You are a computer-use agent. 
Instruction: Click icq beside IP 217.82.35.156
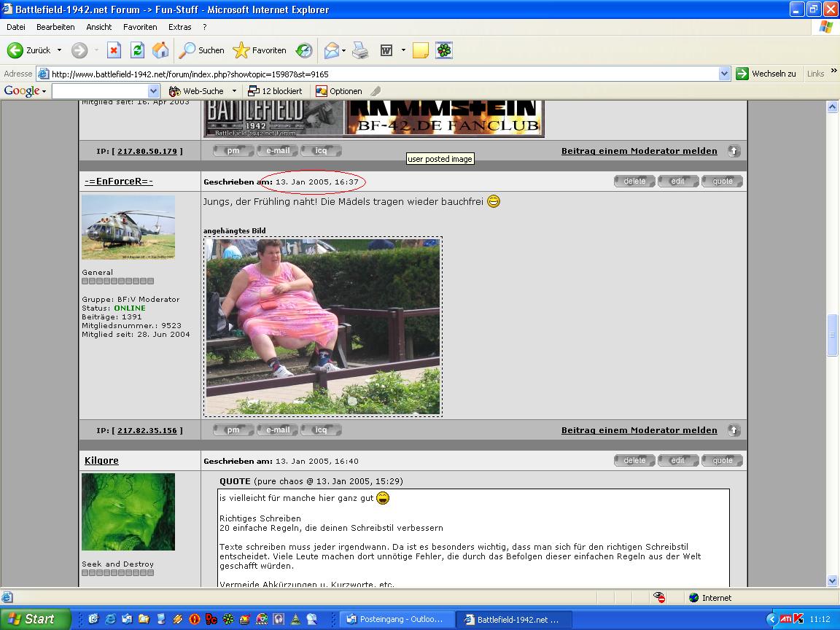322,429
